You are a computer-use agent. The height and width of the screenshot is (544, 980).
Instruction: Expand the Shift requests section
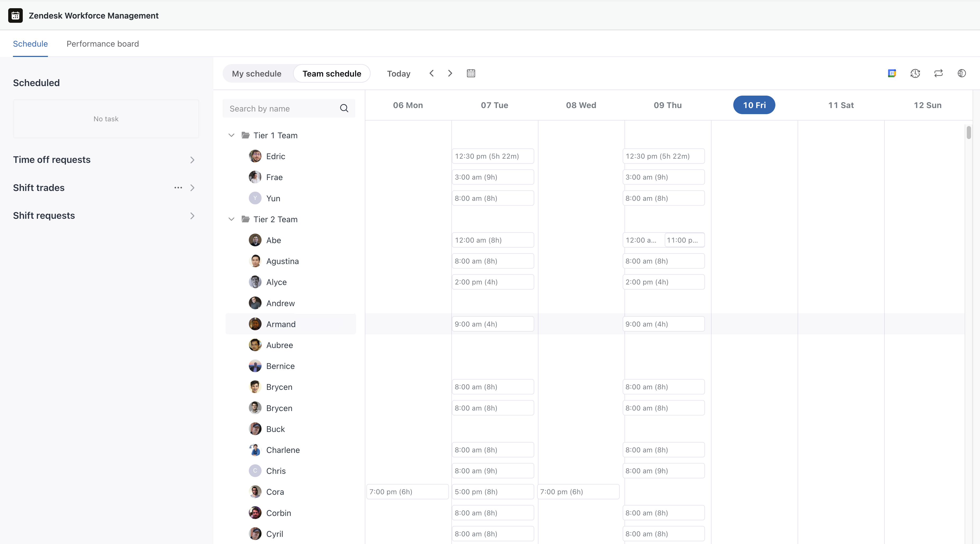[x=192, y=216]
